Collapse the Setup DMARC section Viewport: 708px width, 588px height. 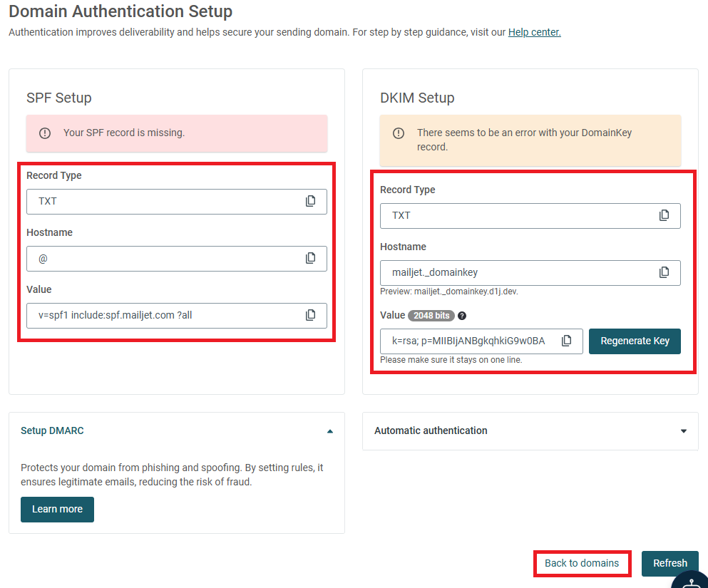330,431
